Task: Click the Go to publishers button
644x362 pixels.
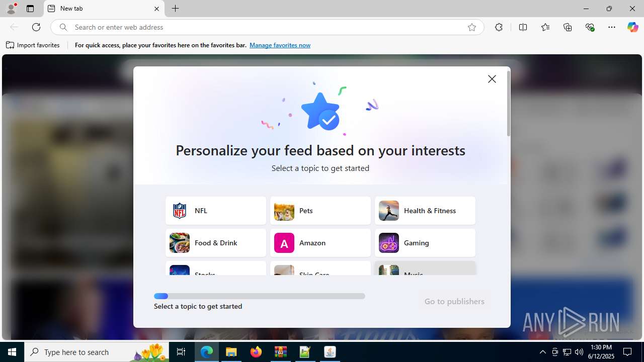Action: coord(454,301)
